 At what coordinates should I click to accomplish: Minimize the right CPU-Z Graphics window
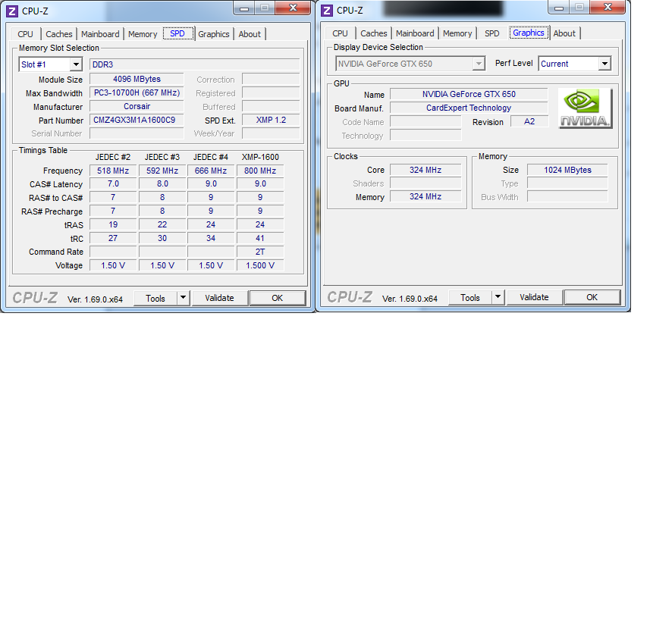pos(559,8)
